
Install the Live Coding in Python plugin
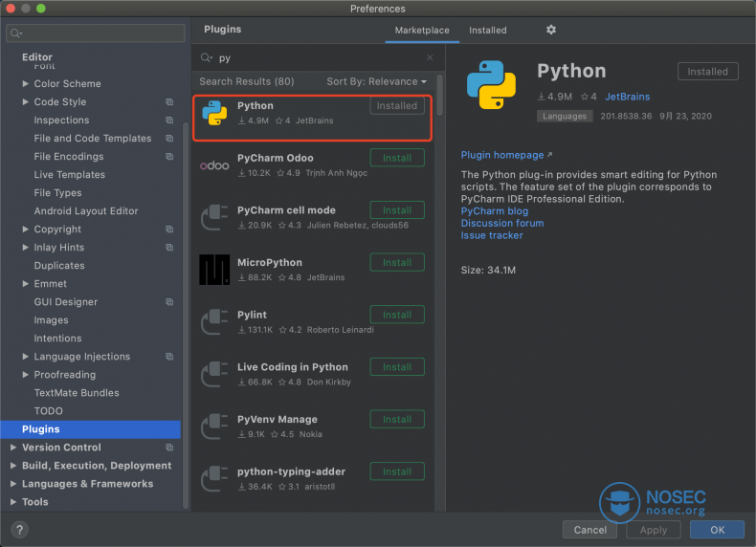[x=397, y=367]
